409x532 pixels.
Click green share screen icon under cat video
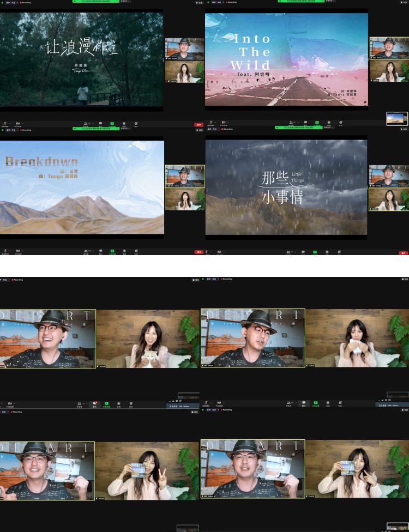(106, 404)
